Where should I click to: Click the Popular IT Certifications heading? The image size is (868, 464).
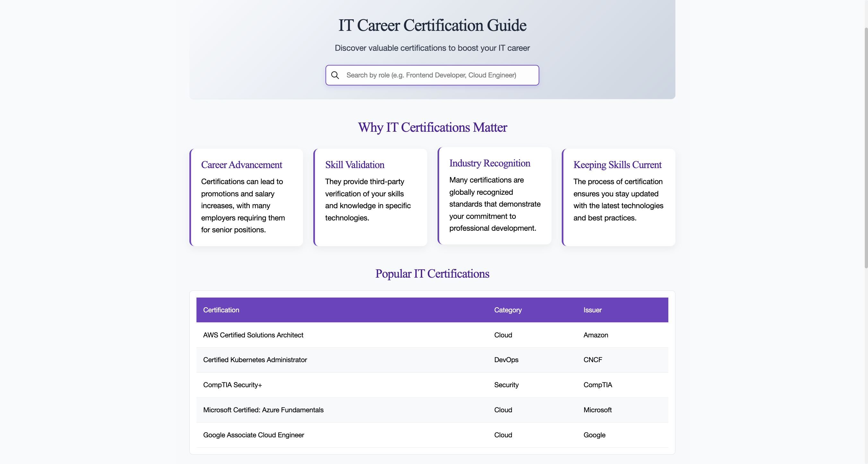point(432,273)
